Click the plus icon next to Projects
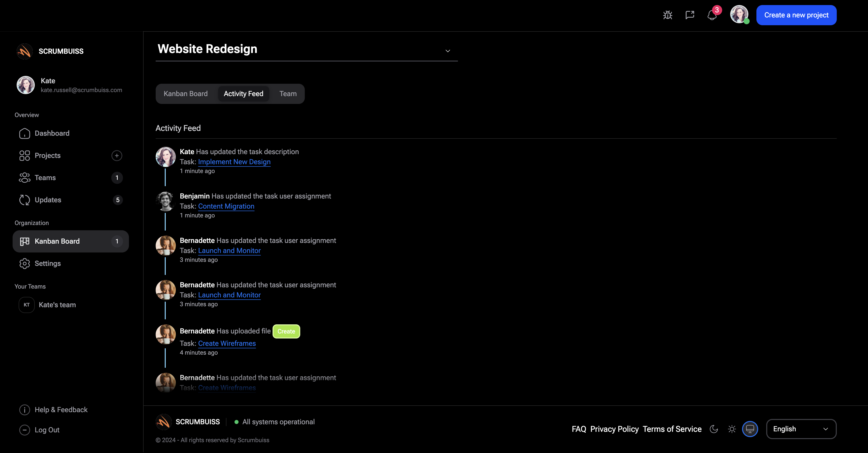 [117, 155]
